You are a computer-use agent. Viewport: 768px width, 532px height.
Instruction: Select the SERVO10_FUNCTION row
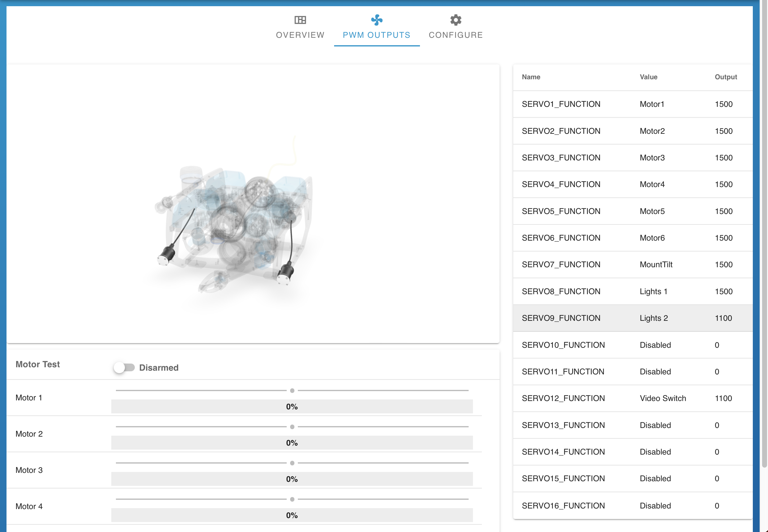(633, 345)
